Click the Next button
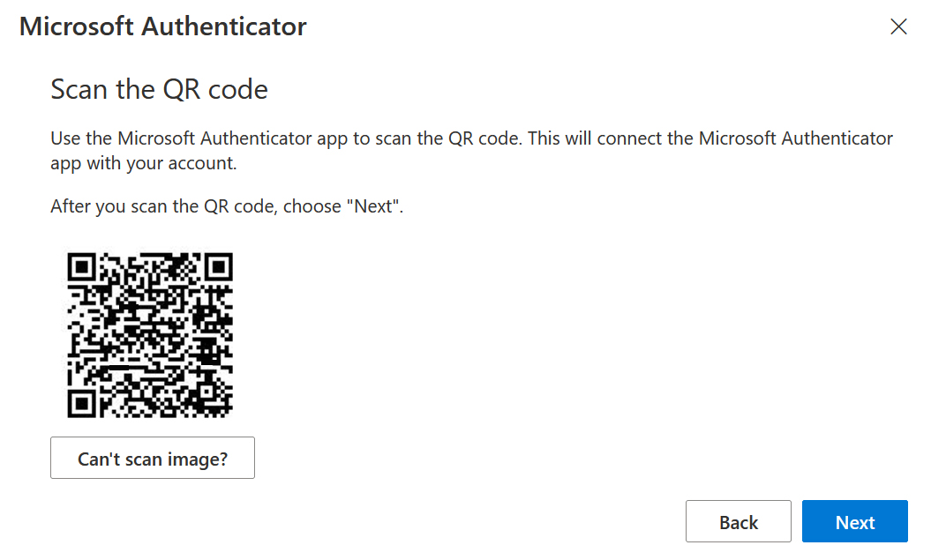 tap(854, 521)
